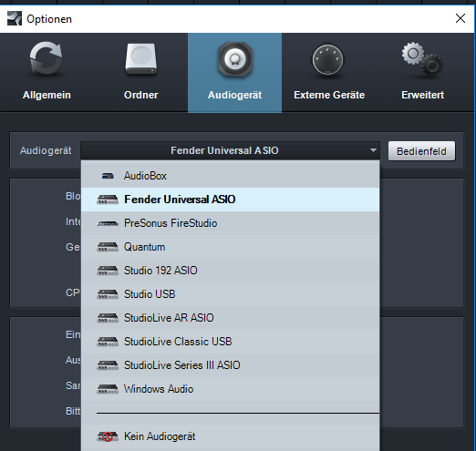Viewport: 476px width, 451px height.
Task: Click the Windows Audio device icon
Action: click(x=108, y=389)
